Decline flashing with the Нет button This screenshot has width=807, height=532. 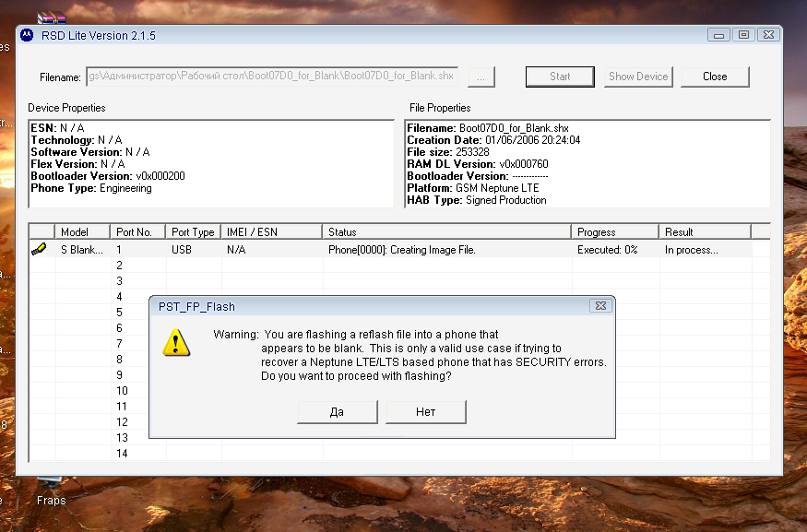[425, 411]
